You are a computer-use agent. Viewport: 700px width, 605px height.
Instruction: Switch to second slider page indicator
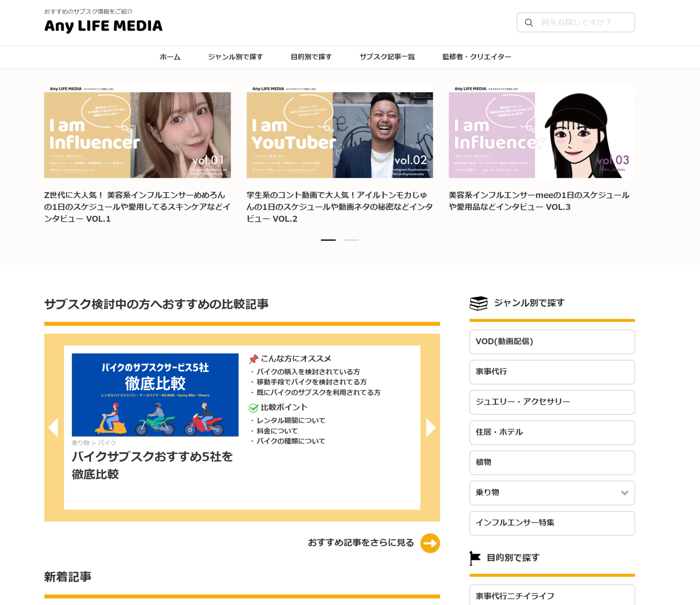click(x=351, y=240)
